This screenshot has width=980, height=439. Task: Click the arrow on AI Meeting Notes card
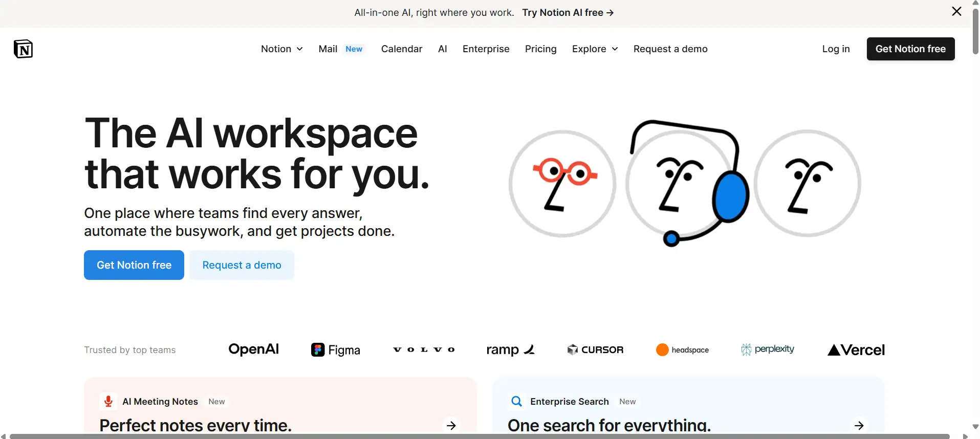[451, 426]
